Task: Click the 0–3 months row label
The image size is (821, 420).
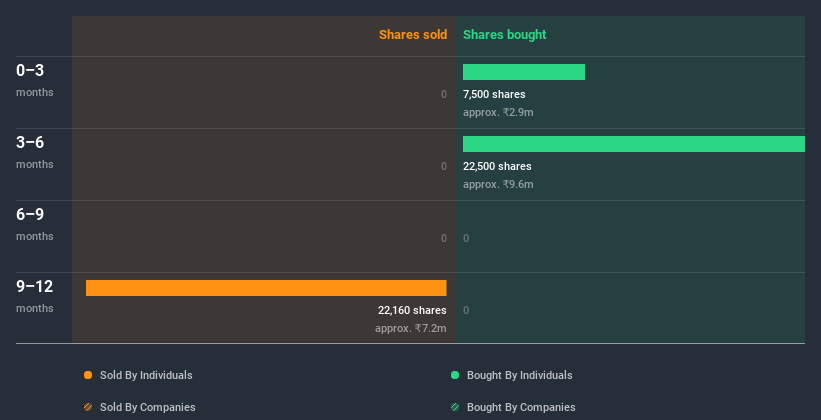Action: tap(35, 80)
